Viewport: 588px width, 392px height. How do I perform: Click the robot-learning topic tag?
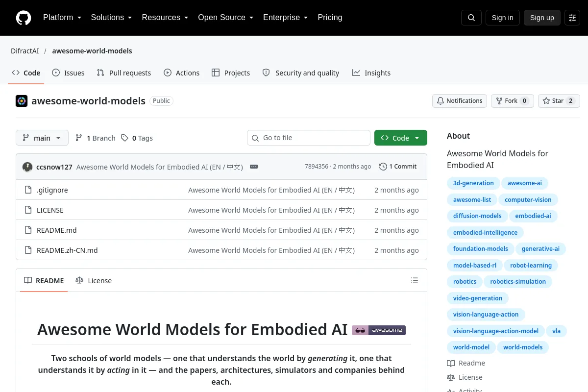531,266
